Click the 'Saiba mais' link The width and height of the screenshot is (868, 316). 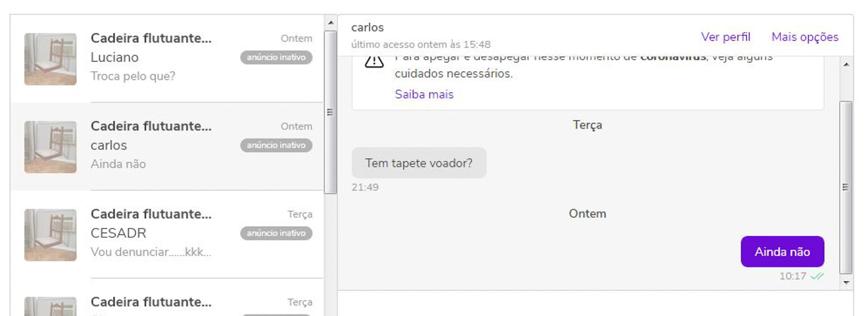tap(424, 94)
